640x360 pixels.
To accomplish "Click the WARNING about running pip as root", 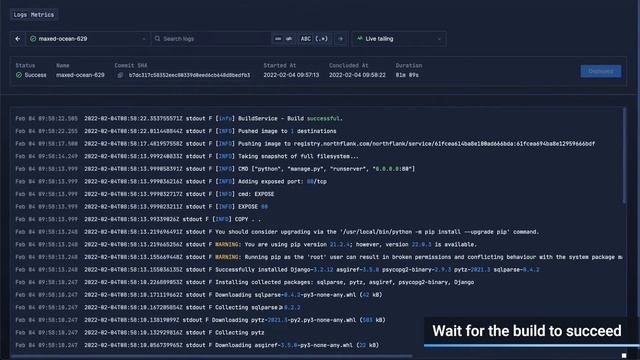I will 319,257.
